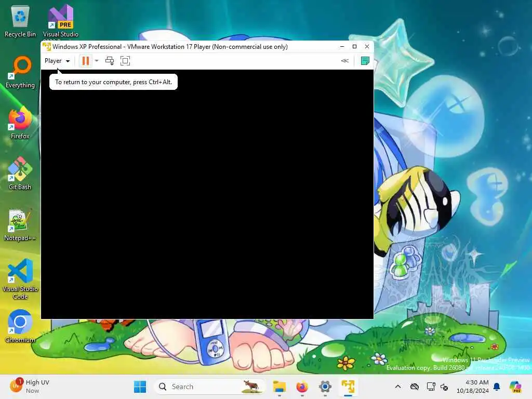Screen dimensions: 532x399
Task: Select the Git Bash desktop shortcut
Action: click(x=20, y=174)
